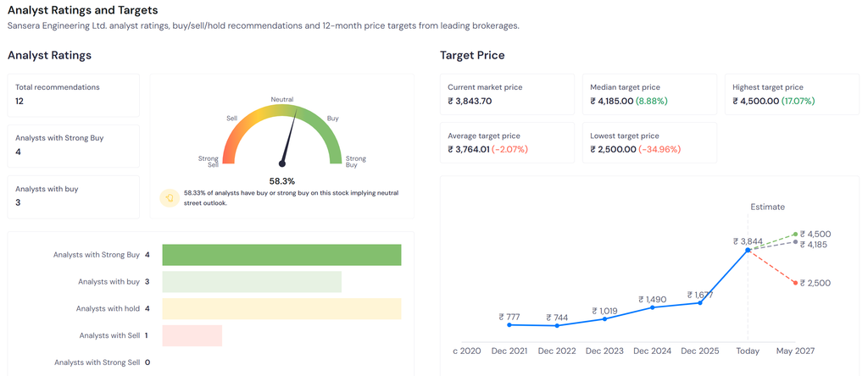Click the ₹ 1,019 Dec 2023 data point
Screen dimensions: 868x376
click(604, 319)
